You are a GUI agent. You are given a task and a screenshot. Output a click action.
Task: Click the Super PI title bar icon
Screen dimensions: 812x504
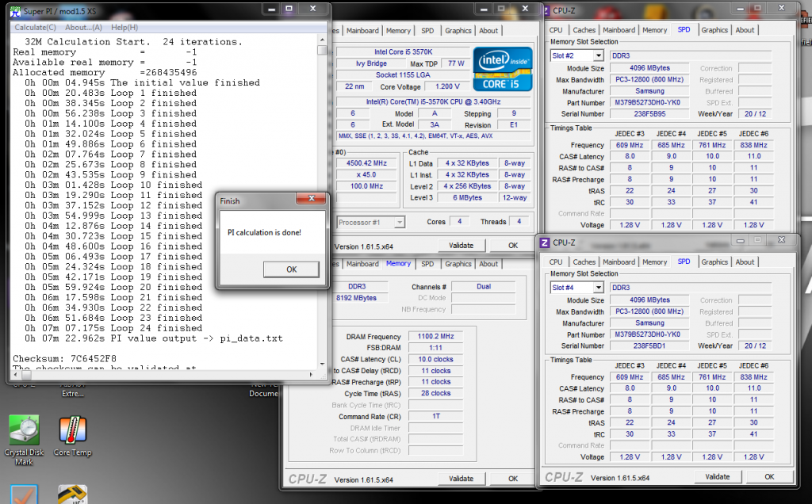[13, 10]
